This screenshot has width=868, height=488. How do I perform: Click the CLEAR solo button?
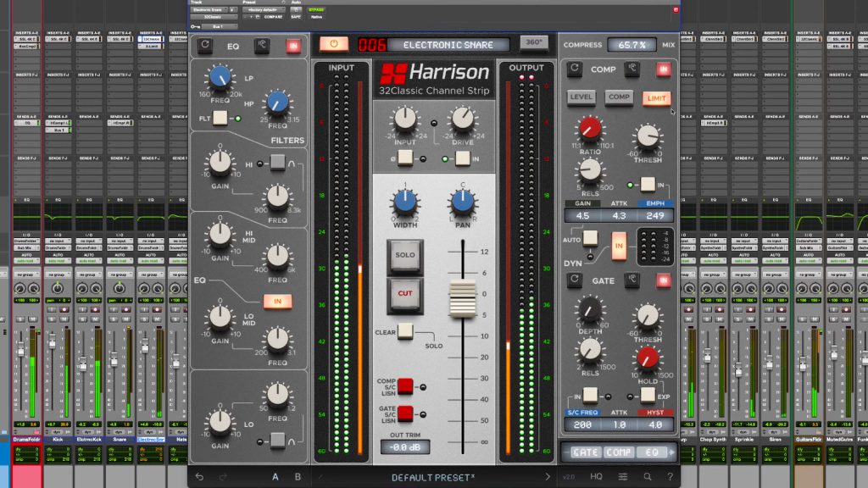[405, 331]
